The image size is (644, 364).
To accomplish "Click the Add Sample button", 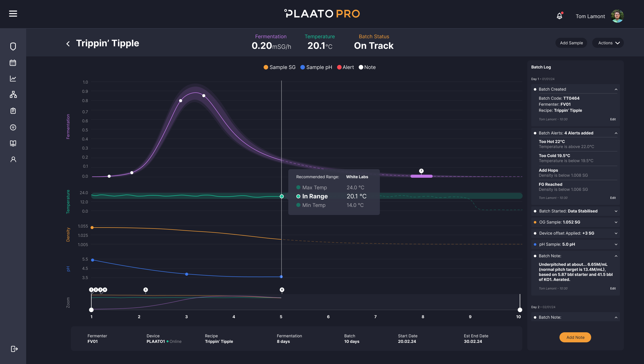I will click(571, 43).
